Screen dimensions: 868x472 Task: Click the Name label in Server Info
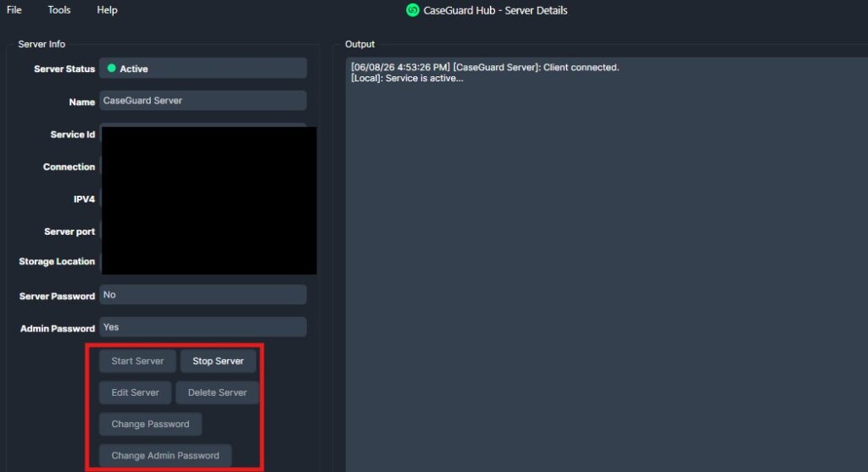click(x=82, y=102)
